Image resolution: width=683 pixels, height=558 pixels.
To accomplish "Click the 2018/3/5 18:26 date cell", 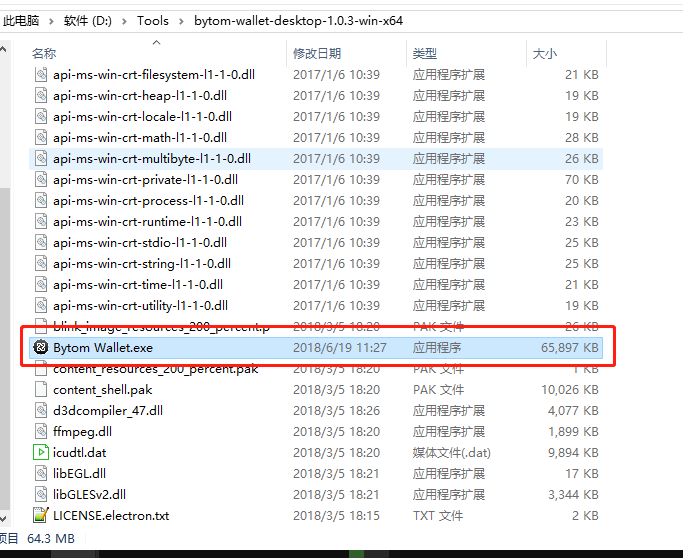I will pos(336,410).
